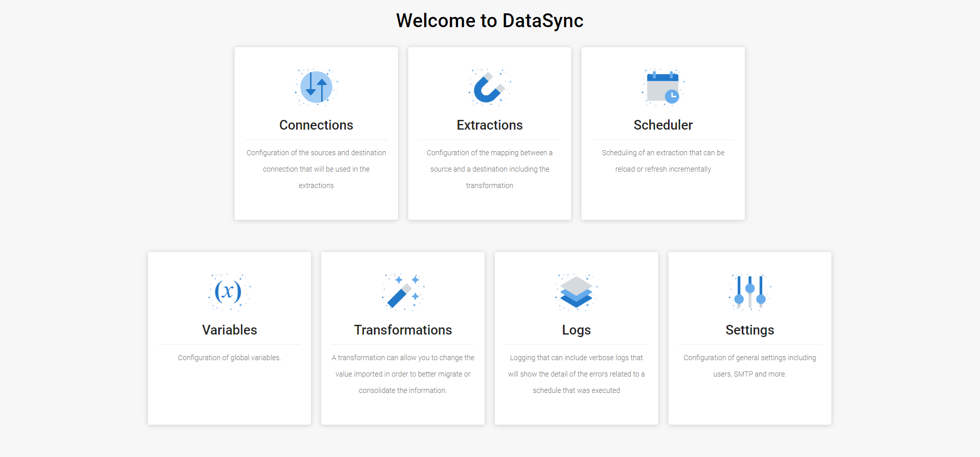Open the Settings title link

coord(750,330)
